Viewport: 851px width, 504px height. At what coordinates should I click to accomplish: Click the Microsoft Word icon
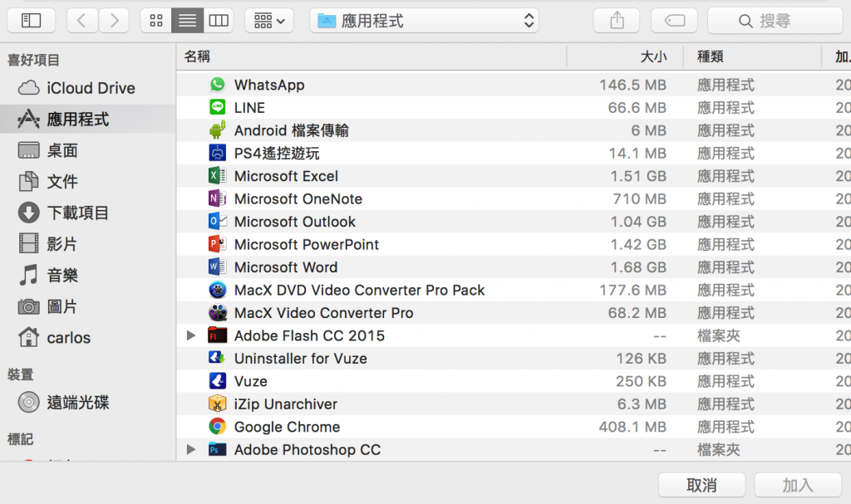tap(218, 267)
